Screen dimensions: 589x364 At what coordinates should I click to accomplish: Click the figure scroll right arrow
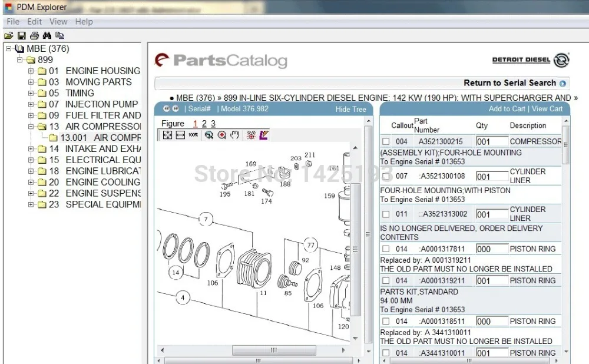[343, 350]
